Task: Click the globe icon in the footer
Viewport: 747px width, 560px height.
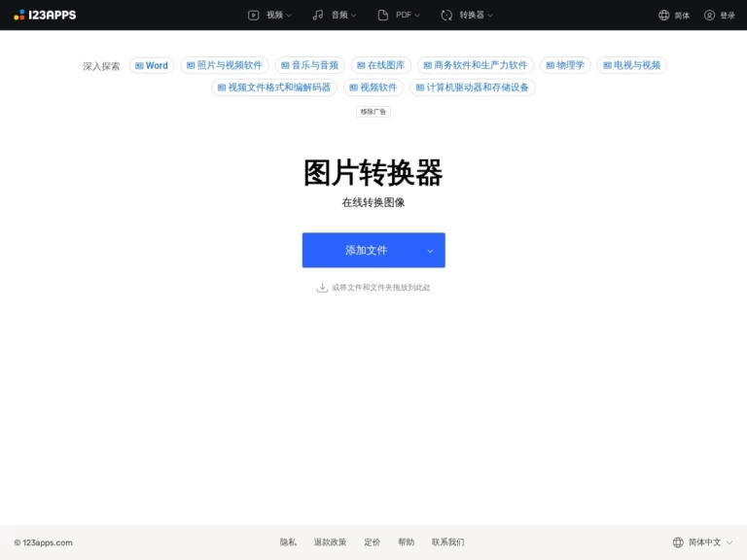Action: click(678, 542)
